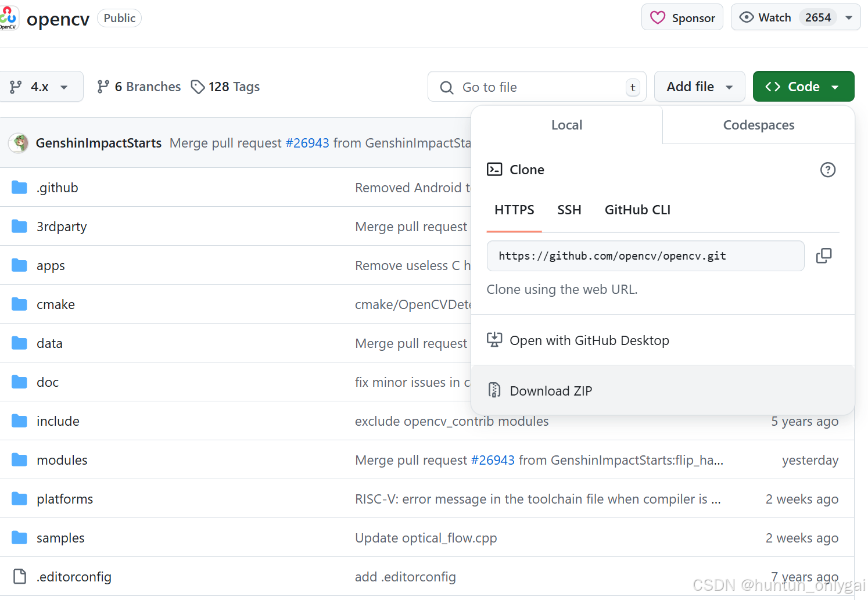Click the cmake folder icon
This screenshot has width=868, height=600.
pos(19,304)
